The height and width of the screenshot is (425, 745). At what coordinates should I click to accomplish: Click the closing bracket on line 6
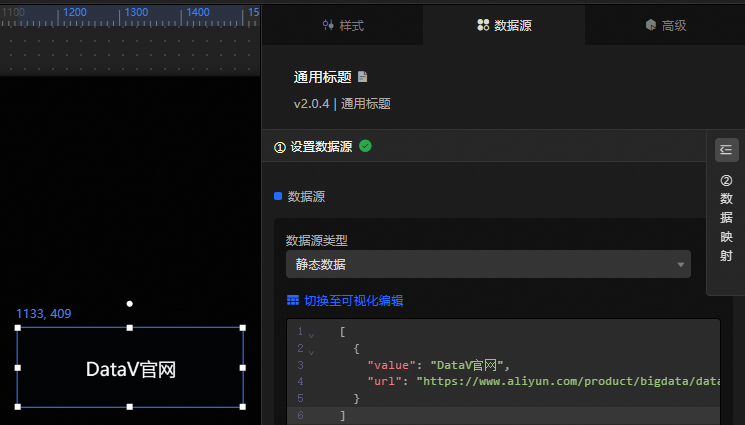click(343, 415)
